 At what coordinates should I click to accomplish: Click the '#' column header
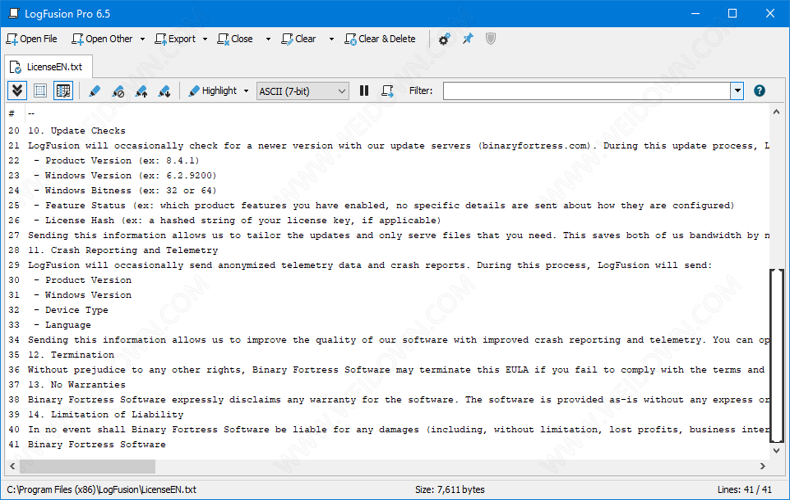point(14,113)
